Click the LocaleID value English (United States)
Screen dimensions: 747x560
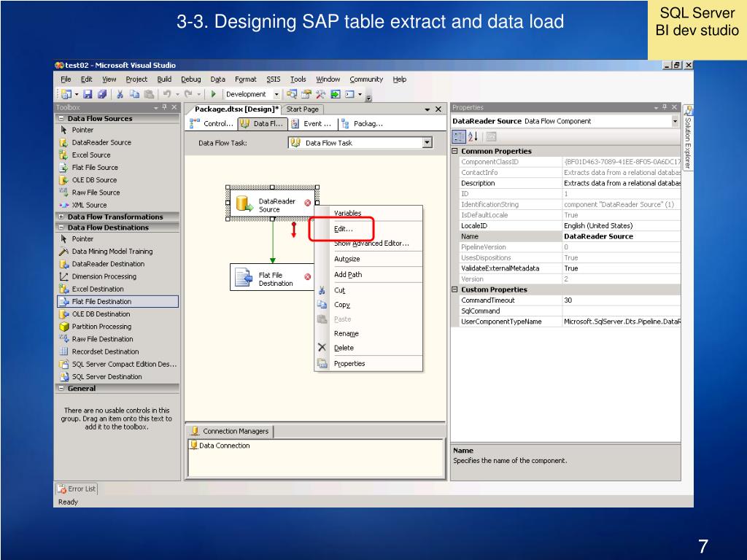[622, 226]
